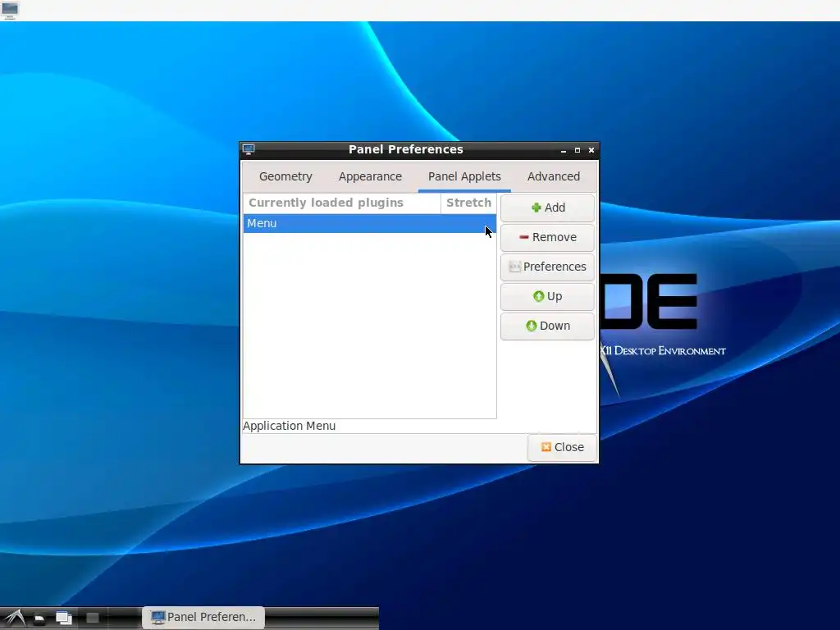Click the Add plugin button
This screenshot has height=630, width=840.
click(x=547, y=208)
